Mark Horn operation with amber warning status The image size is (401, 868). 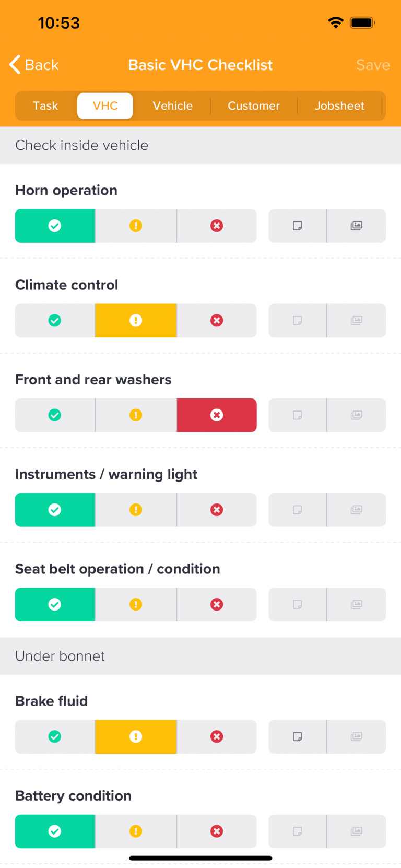click(x=136, y=226)
